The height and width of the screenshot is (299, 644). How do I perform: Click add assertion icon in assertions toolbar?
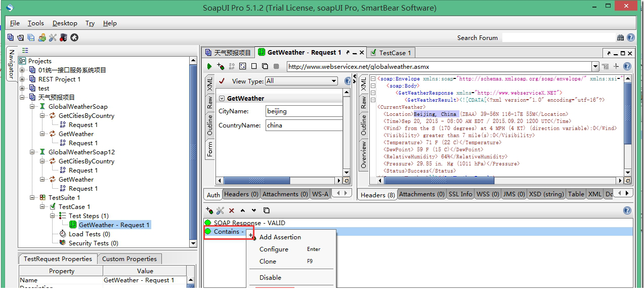coord(209,210)
